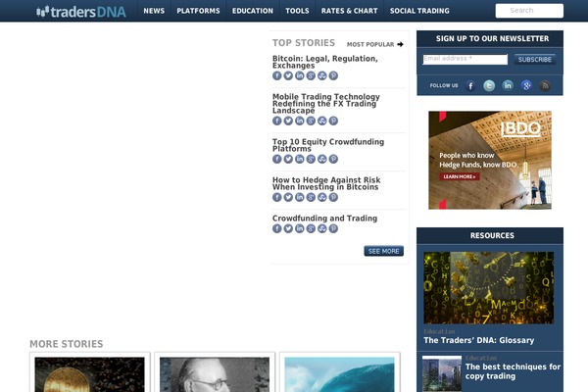Open Crowdfunding and Trading article
The image size is (588, 392).
coord(324,219)
